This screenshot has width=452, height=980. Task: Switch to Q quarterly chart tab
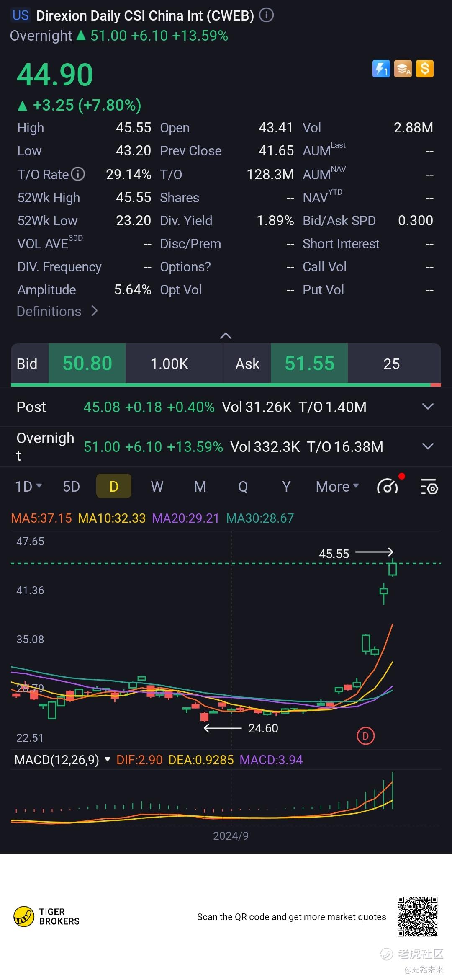click(x=243, y=486)
